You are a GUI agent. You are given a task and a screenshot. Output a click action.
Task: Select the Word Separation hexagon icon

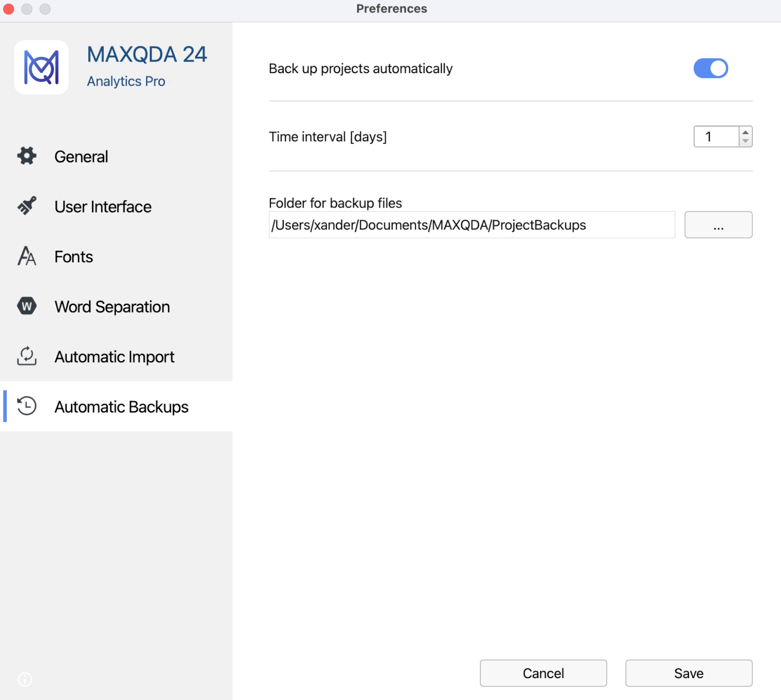[27, 306]
